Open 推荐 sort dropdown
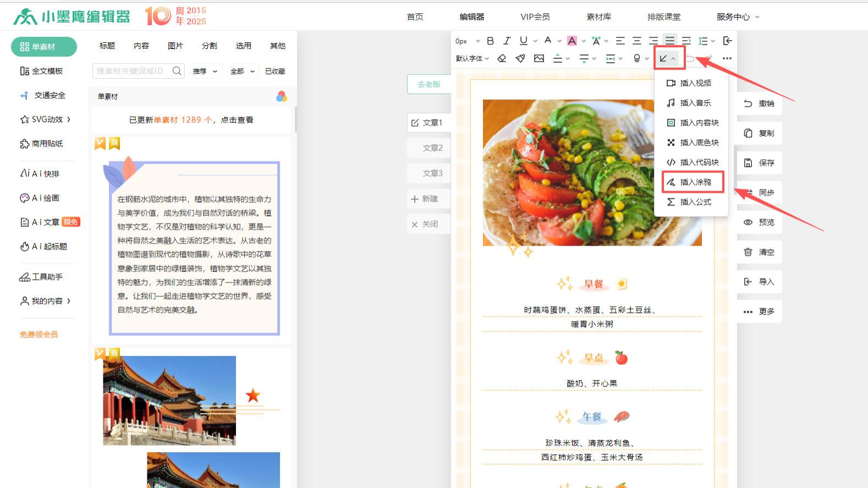 pos(205,71)
